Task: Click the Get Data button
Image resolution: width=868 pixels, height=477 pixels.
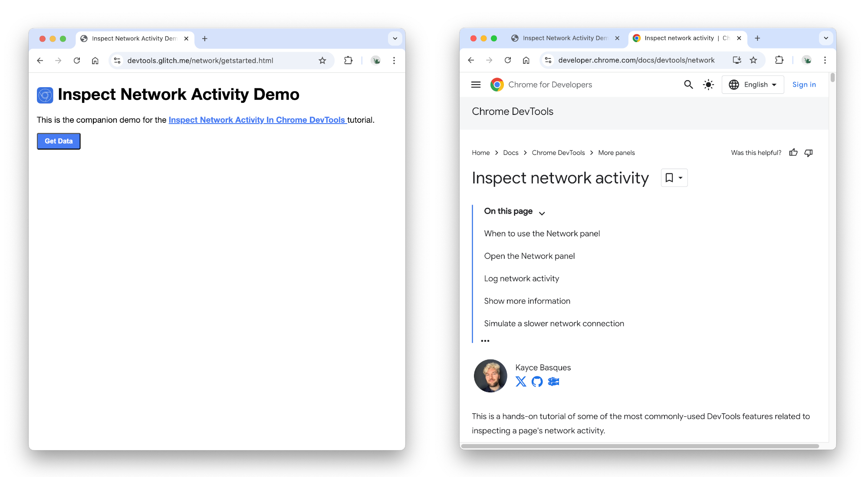Action: (58, 141)
